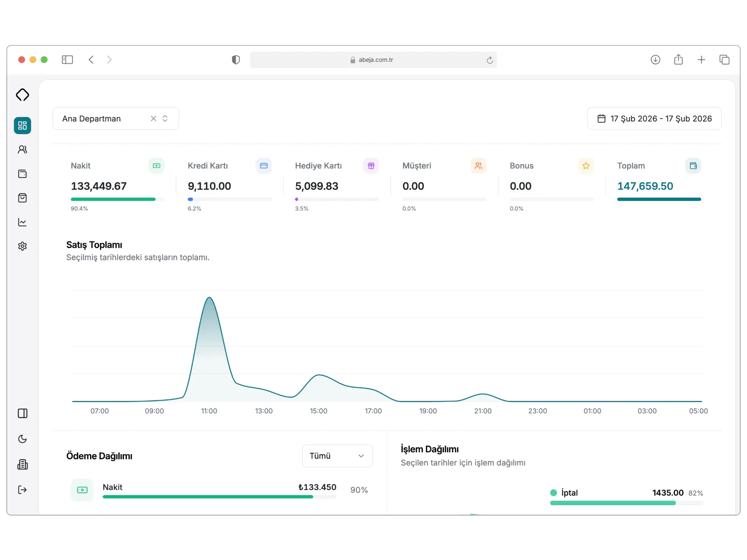This screenshot has width=747, height=560.
Task: Toggle the app sidebar panel icon
Action: tap(23, 413)
